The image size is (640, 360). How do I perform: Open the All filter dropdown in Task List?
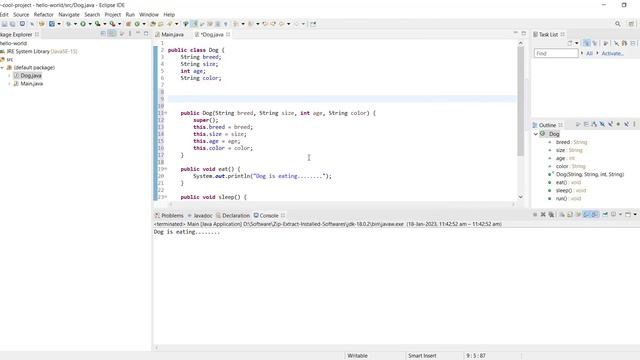pos(582,53)
